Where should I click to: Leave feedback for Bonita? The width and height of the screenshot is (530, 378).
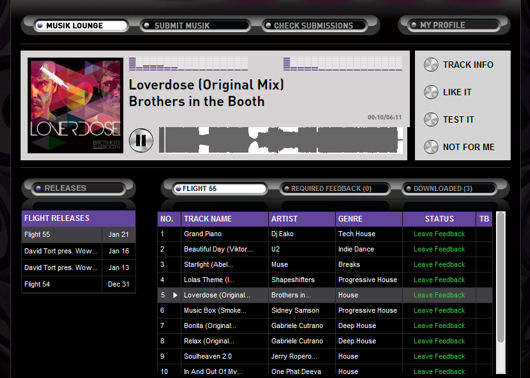pyautogui.click(x=439, y=326)
